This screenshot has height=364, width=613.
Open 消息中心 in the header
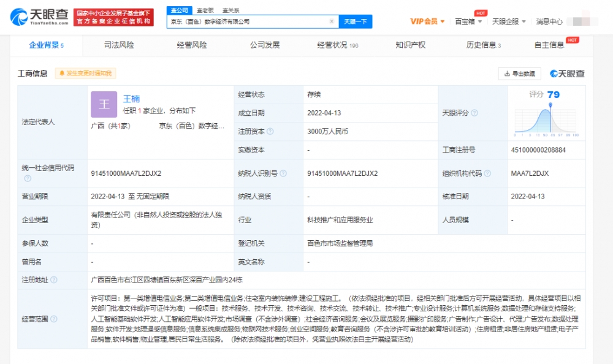[x=549, y=21]
